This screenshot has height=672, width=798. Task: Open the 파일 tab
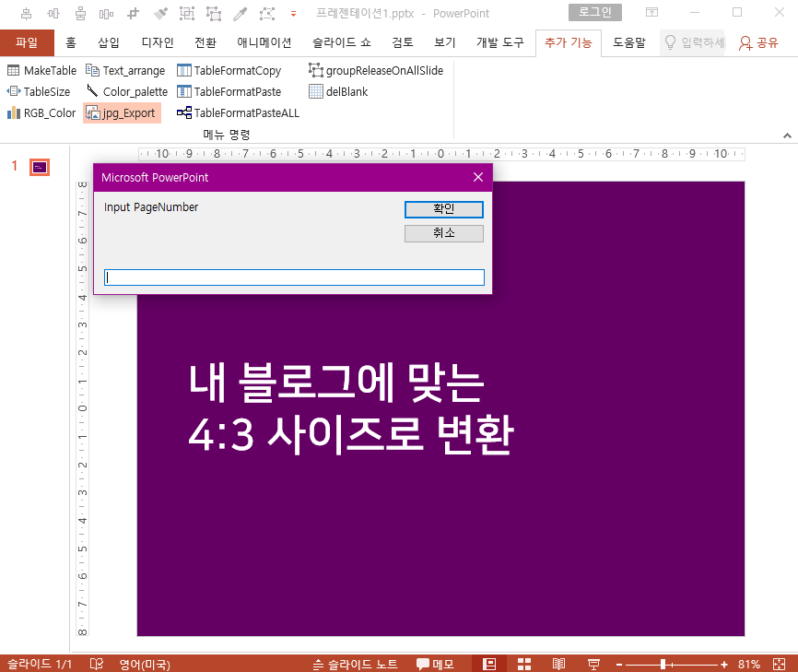(x=27, y=42)
